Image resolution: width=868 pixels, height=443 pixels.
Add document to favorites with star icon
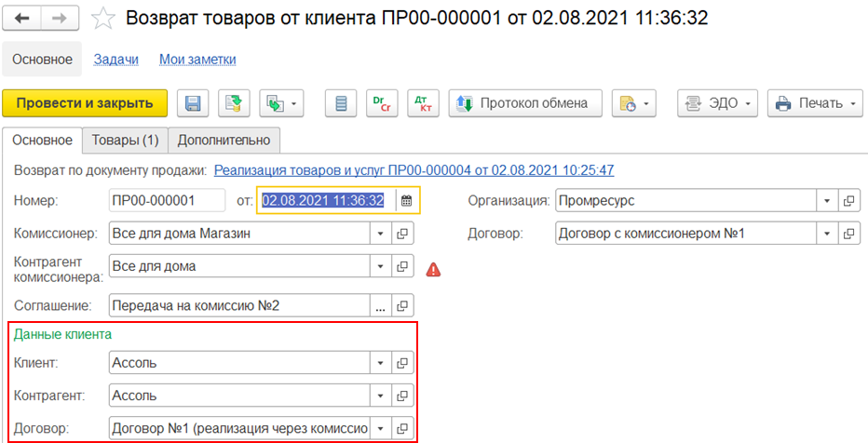click(102, 19)
